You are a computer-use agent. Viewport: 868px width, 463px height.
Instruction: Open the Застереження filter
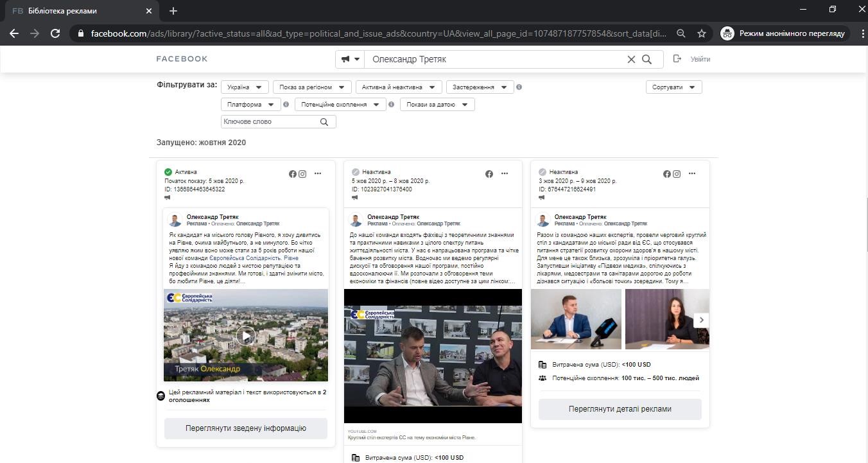[x=480, y=87]
